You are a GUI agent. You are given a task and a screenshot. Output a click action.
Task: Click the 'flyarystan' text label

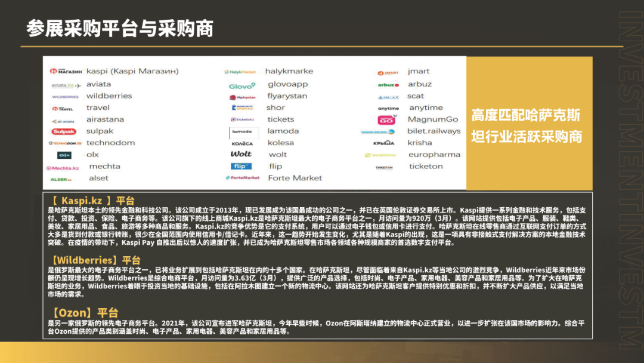[287, 96]
